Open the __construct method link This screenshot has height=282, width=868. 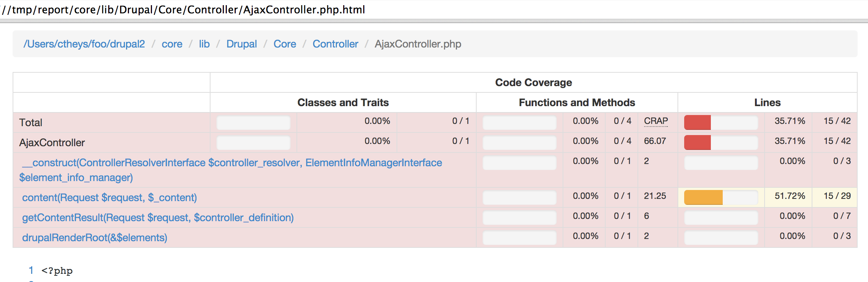pyautogui.click(x=231, y=170)
